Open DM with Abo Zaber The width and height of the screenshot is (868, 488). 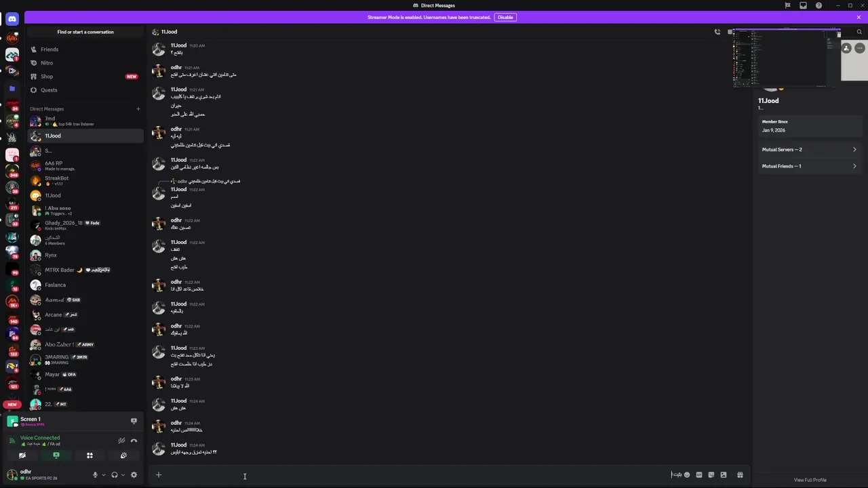[x=85, y=344]
